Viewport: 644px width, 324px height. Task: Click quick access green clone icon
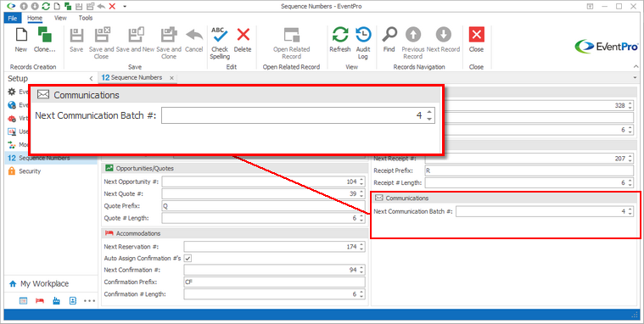(68, 6)
